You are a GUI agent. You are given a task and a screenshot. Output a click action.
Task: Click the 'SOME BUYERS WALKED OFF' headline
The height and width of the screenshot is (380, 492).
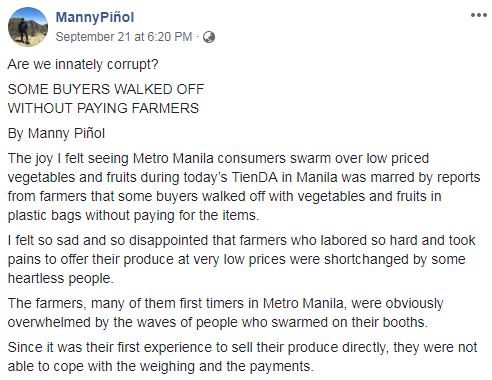[x=106, y=89]
